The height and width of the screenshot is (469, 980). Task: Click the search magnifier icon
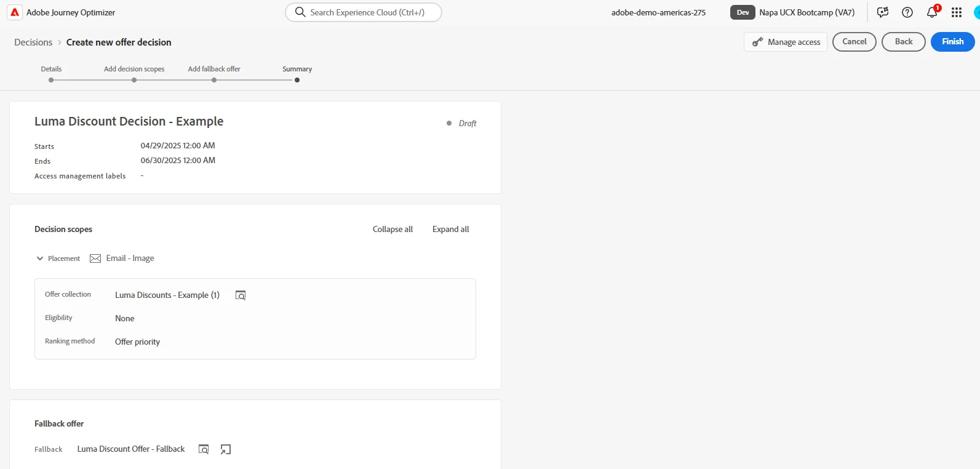[300, 12]
